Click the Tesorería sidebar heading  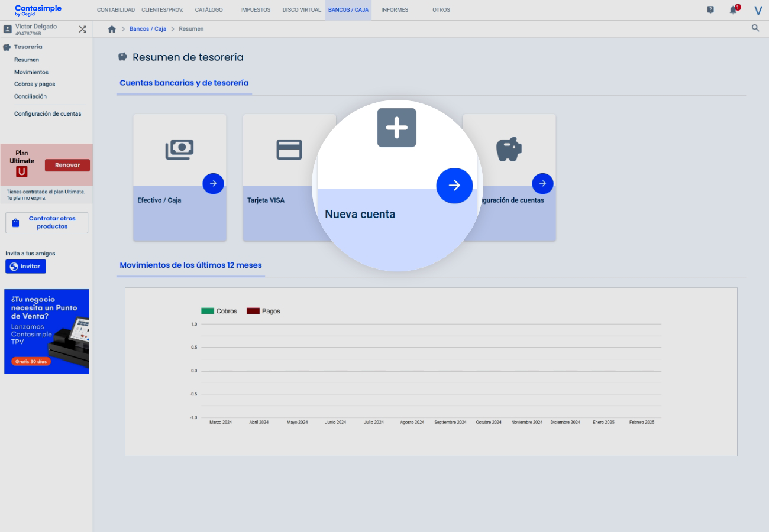[28, 47]
